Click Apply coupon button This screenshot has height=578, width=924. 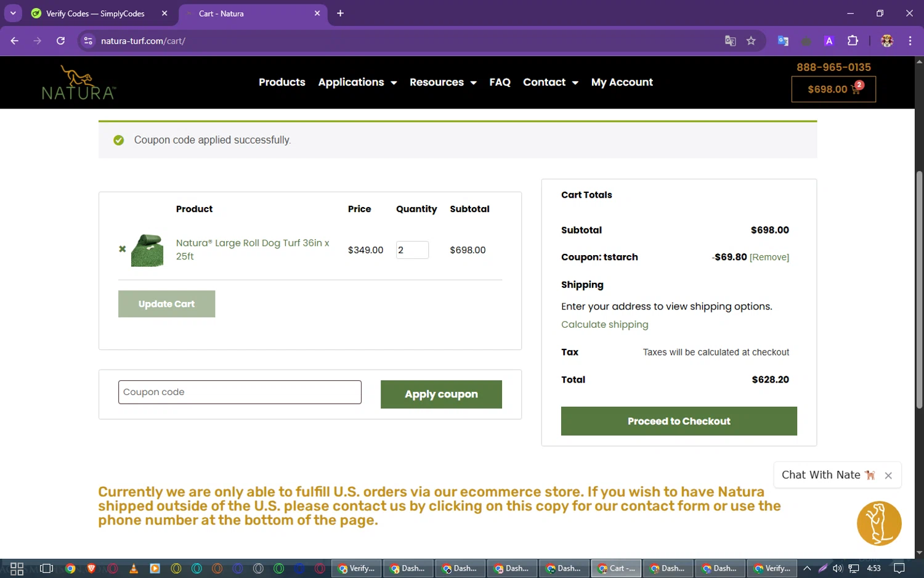coord(441,394)
